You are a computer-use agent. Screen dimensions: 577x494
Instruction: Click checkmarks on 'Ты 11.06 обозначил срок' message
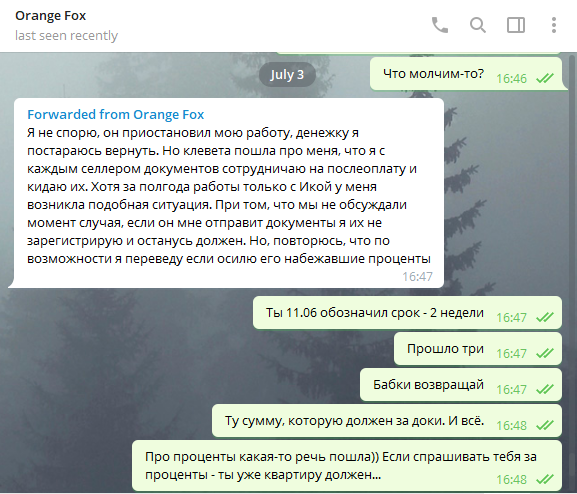545,317
